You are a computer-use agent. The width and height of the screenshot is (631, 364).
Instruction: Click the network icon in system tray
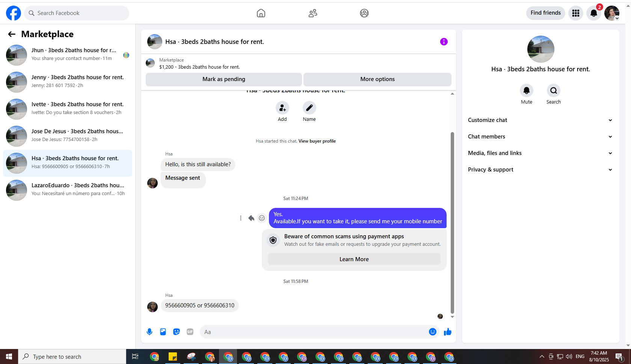click(560, 356)
